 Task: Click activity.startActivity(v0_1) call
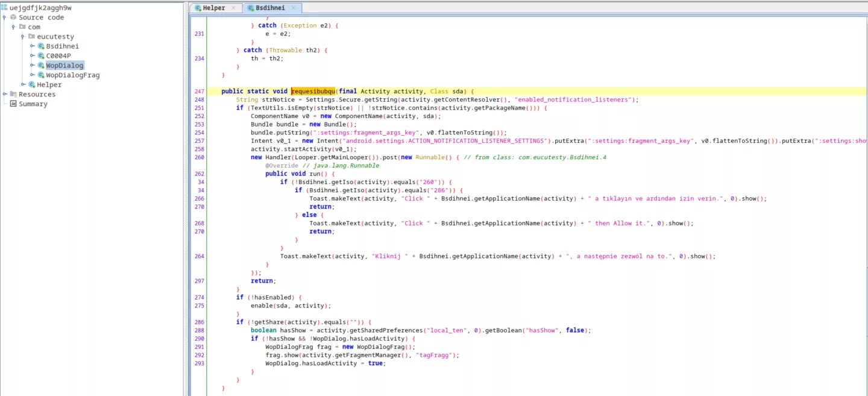pyautogui.click(x=304, y=149)
